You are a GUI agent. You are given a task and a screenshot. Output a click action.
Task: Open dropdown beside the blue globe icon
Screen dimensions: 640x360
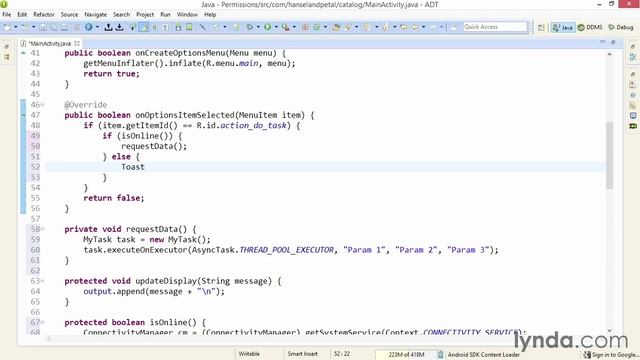(97, 27)
